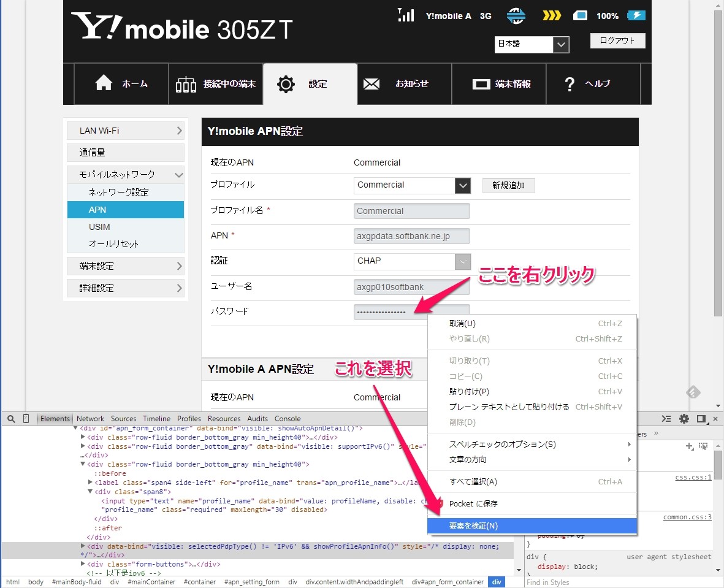The width and height of the screenshot is (724, 588).
Task: Click the connected device count icon beside 100%
Action: click(580, 16)
